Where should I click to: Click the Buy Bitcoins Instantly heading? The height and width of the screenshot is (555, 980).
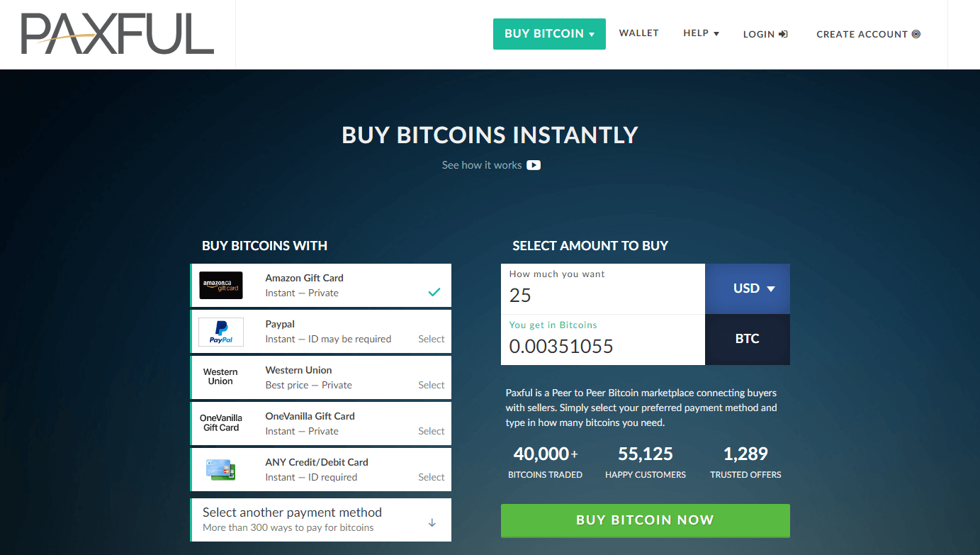(x=490, y=135)
